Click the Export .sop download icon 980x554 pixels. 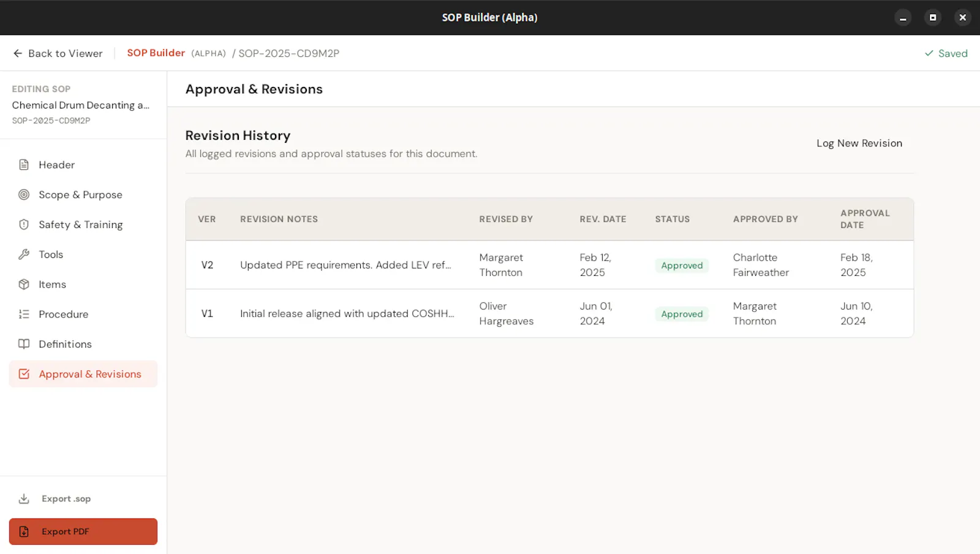coord(24,499)
